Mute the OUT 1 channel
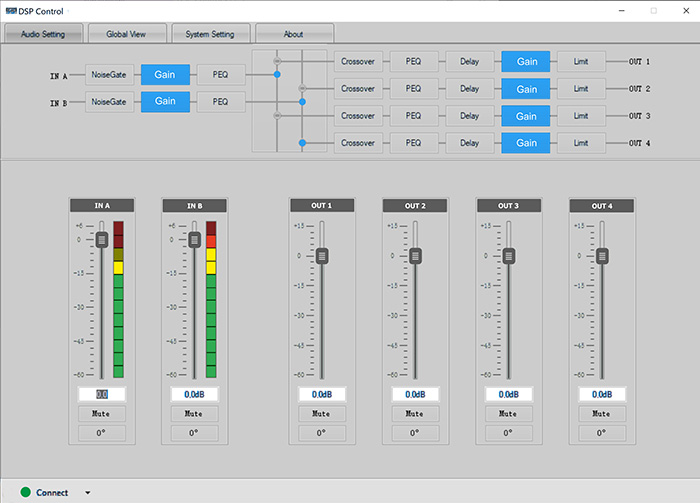The image size is (700, 503). point(322,414)
